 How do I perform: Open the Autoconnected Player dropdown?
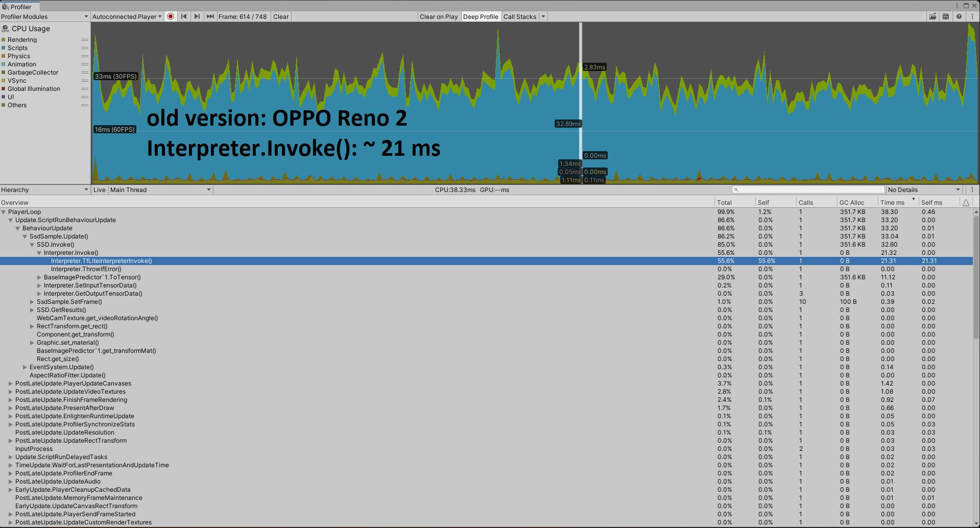click(x=126, y=16)
